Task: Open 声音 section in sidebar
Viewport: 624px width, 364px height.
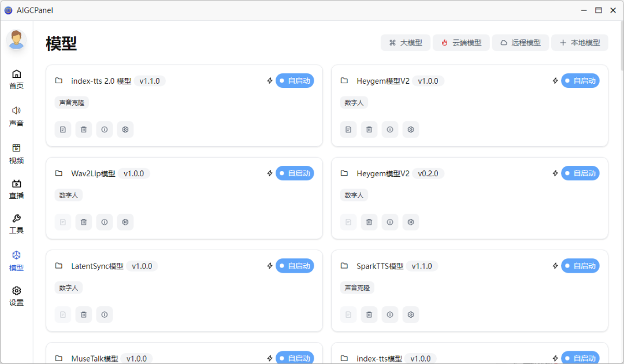Action: point(16,116)
